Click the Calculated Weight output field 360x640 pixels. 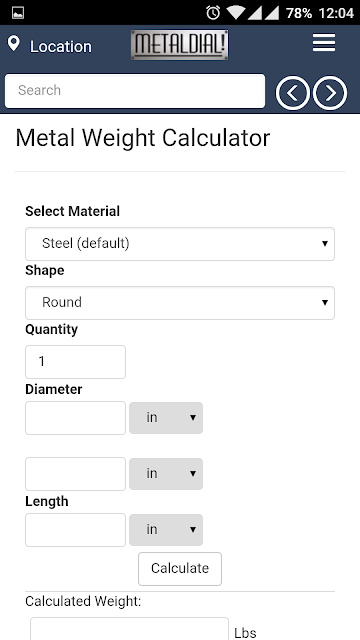pyautogui.click(x=129, y=629)
